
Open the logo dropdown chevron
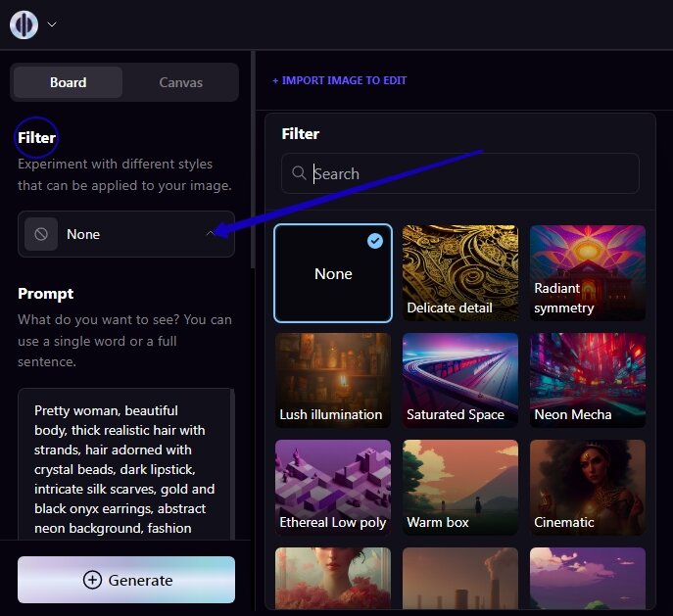click(52, 24)
